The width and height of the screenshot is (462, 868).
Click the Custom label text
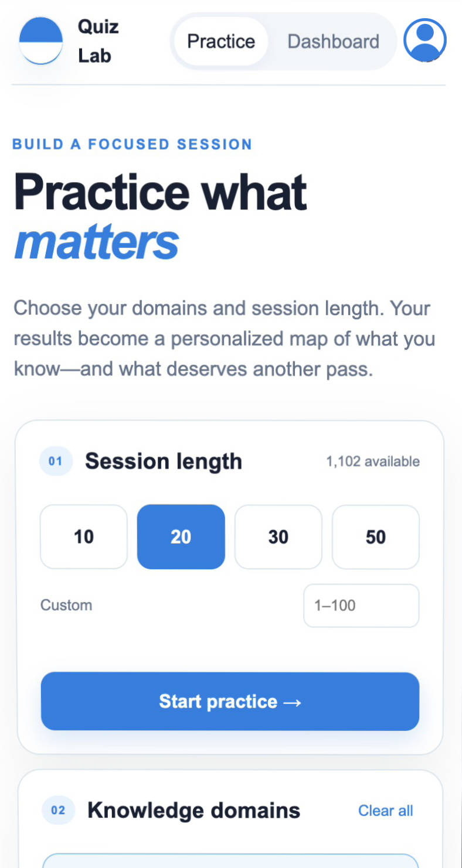[x=66, y=605]
